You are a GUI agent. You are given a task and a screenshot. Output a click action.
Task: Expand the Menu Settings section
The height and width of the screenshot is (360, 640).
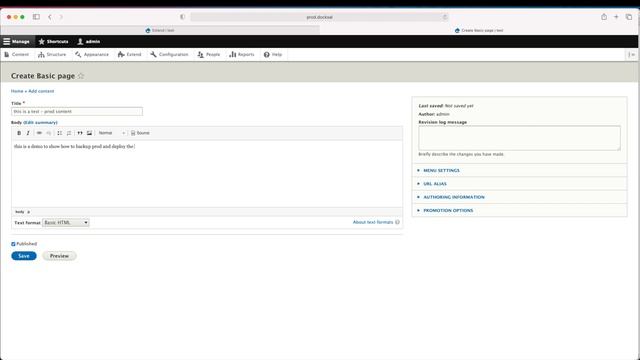(x=441, y=170)
